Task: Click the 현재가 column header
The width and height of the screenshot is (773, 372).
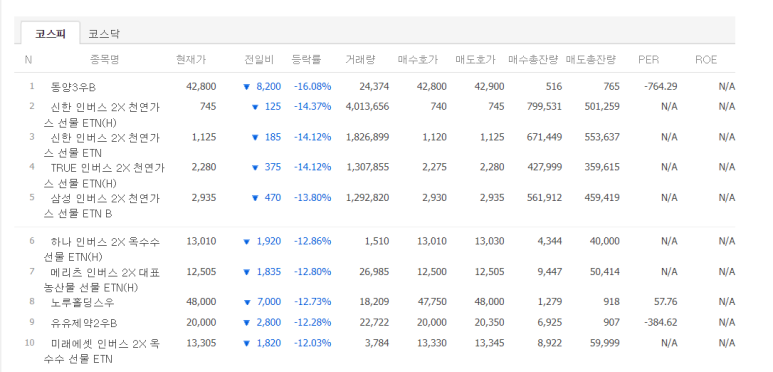Action: coord(191,60)
